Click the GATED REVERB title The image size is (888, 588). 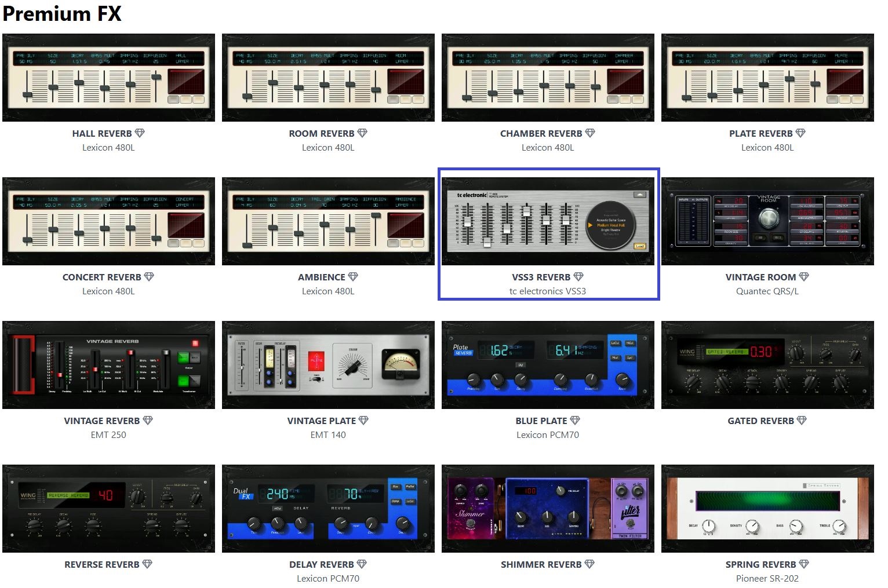(x=761, y=421)
